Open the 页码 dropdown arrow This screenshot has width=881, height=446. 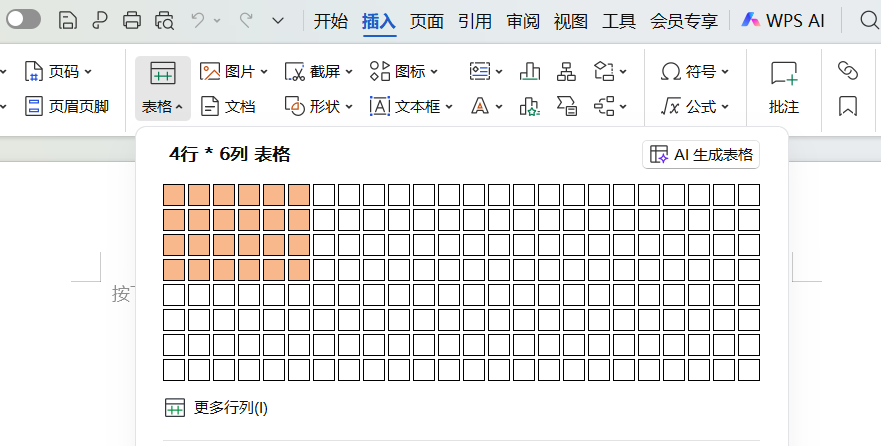(x=88, y=72)
